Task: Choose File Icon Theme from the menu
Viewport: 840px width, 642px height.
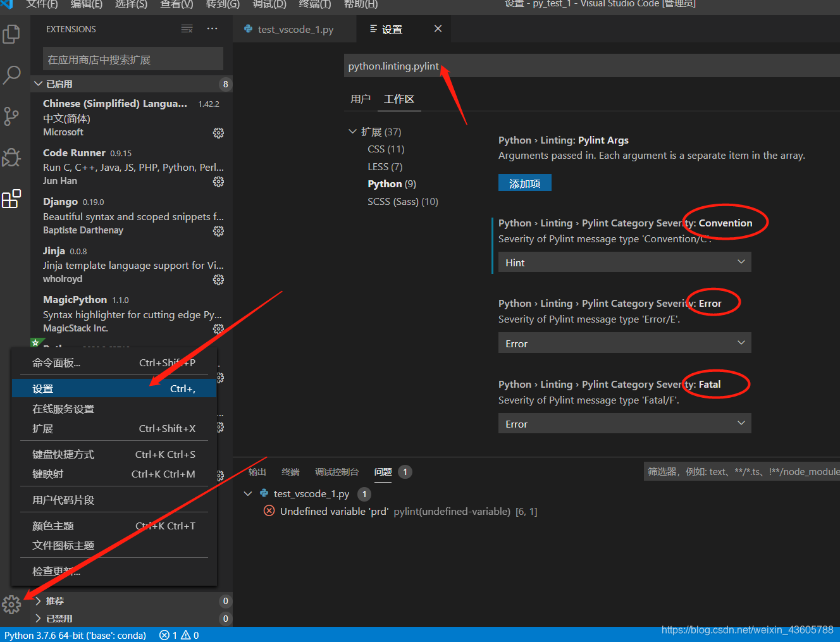Action: click(x=114, y=545)
